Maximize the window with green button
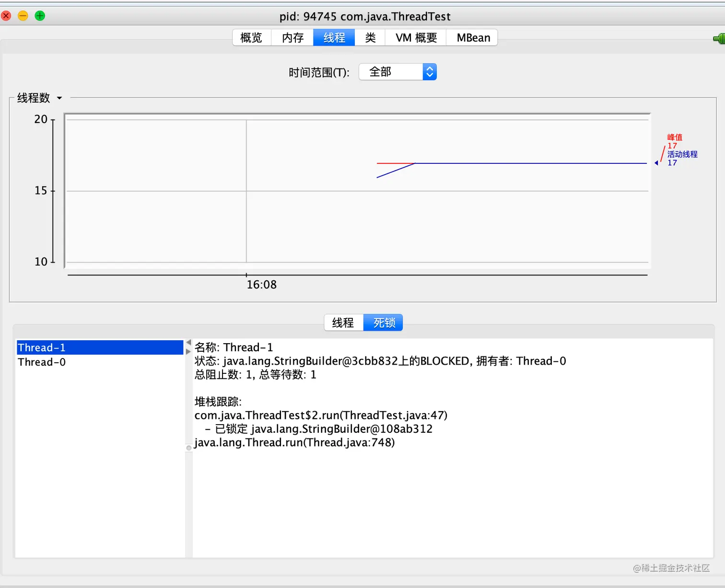 (x=40, y=16)
